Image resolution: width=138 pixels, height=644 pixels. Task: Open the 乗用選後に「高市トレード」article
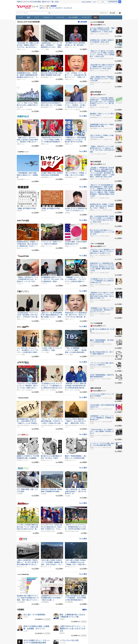tap(102, 115)
